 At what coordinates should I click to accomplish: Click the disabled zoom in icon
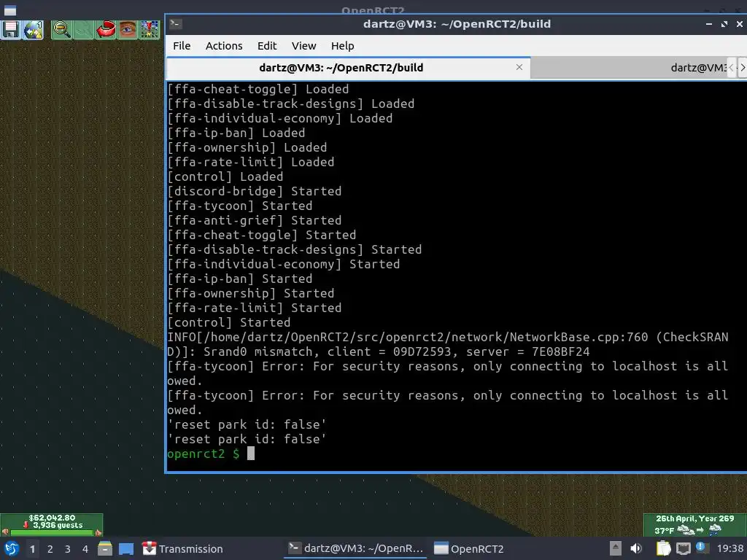coord(83,29)
